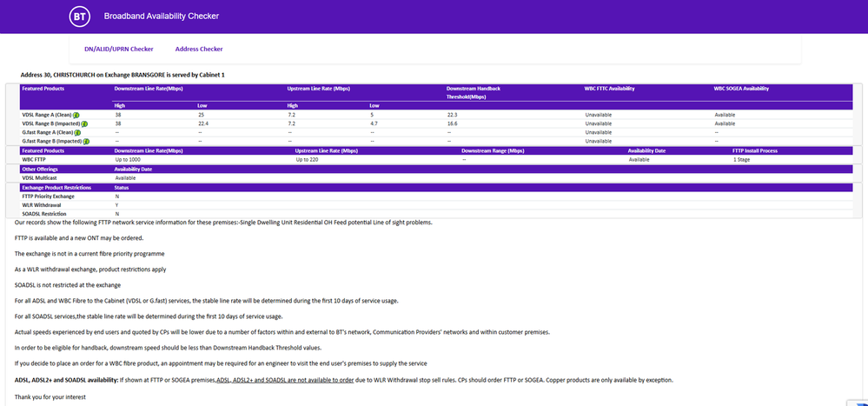Screen dimensions: 868x406
Task: Click the SOADSL Restriction row label
Action: (x=44, y=214)
